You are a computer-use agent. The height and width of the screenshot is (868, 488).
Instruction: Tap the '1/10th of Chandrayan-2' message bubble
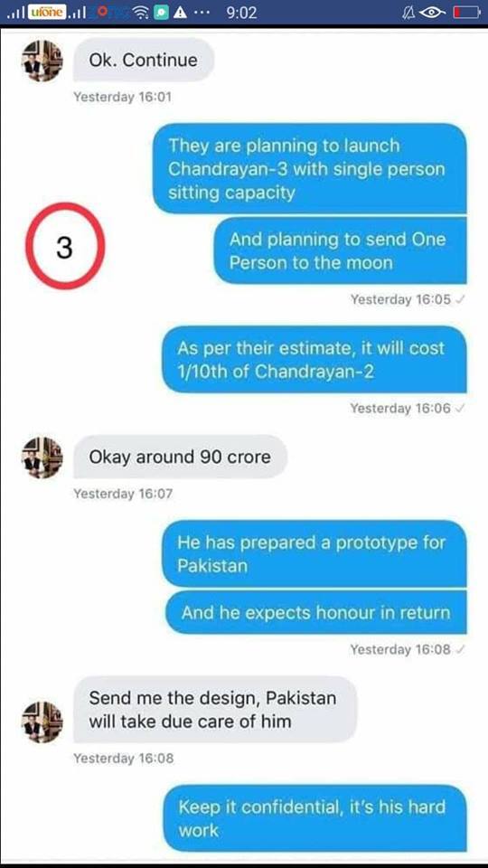click(x=314, y=360)
